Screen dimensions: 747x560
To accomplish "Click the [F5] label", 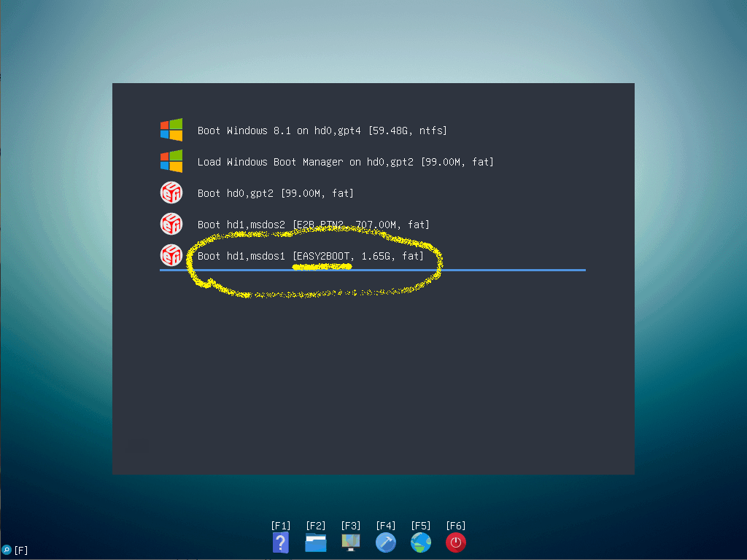I will 421,526.
